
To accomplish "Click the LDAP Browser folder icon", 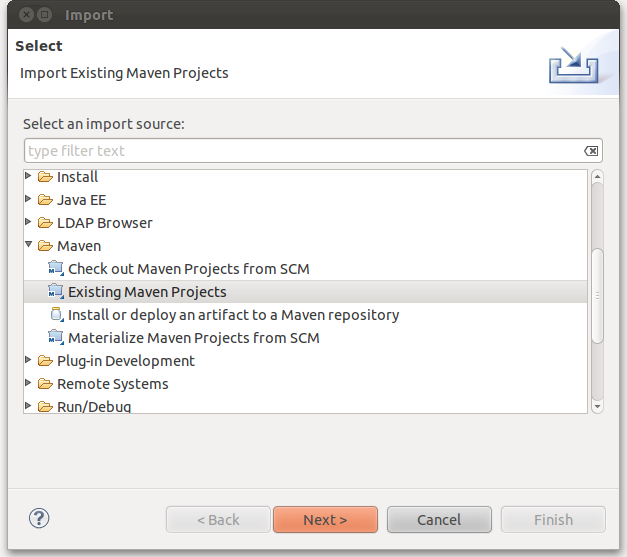I will [x=45, y=223].
